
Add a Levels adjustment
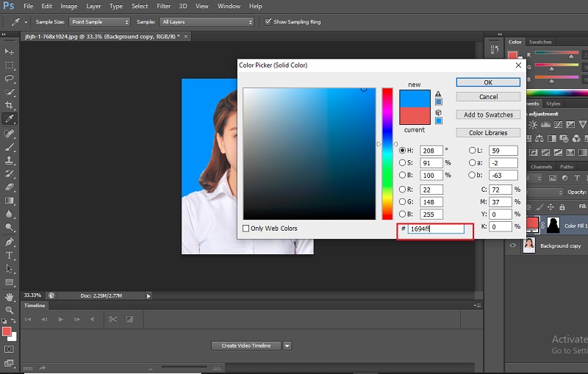click(x=545, y=125)
